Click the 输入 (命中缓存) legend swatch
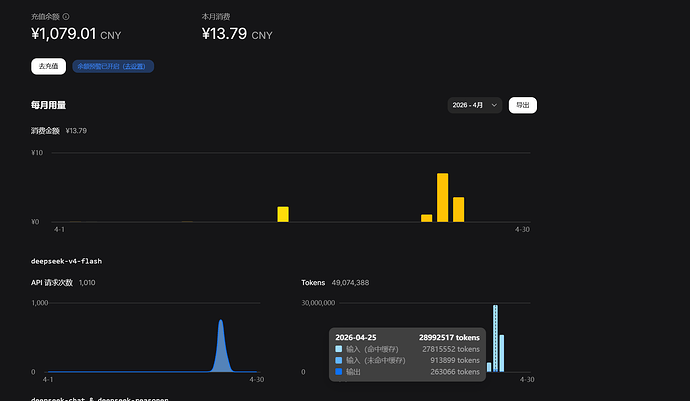Image resolution: width=690 pixels, height=401 pixels. tap(339, 349)
